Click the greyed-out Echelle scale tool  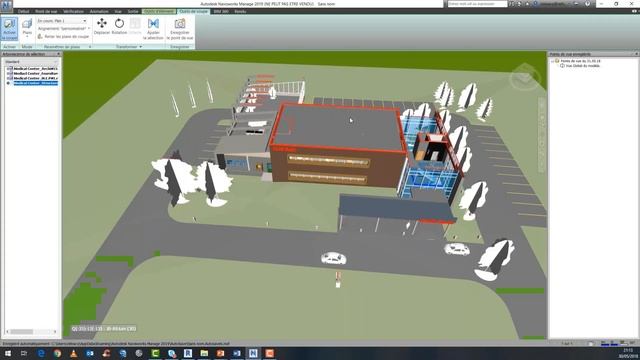pos(135,27)
